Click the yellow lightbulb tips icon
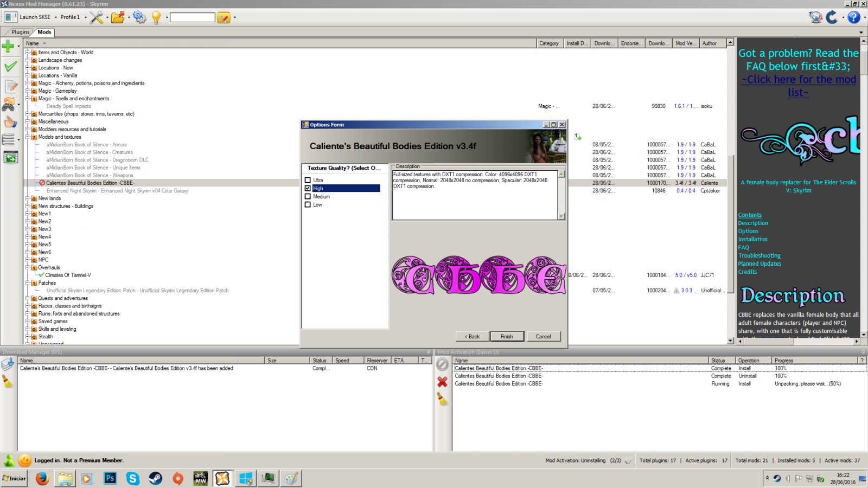Screen dimensions: 868x488 coord(156,17)
